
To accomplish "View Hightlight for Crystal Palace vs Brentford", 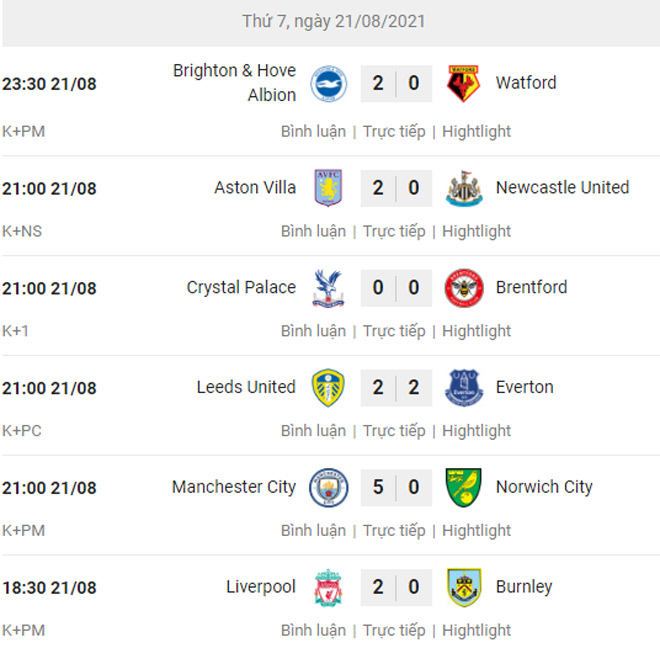I will point(476,331).
